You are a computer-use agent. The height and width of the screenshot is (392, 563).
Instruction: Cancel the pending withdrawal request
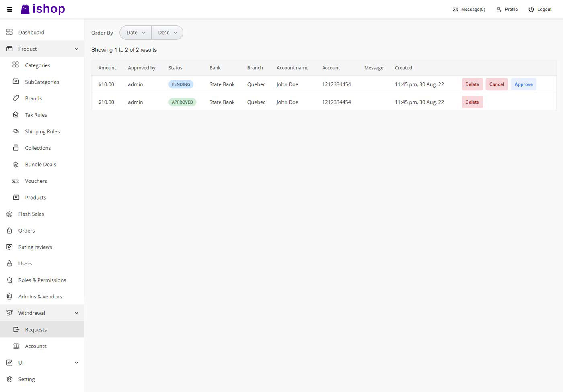(x=496, y=84)
